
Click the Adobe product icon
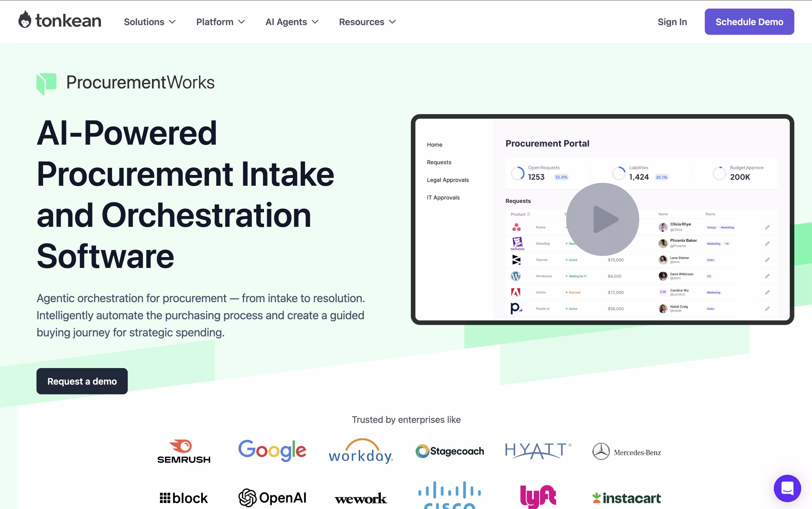pos(516,292)
